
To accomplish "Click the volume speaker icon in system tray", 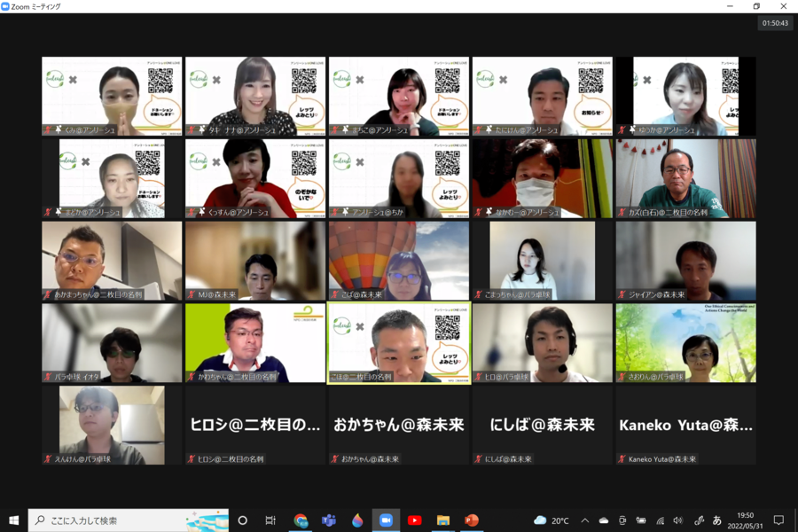I will 678,520.
